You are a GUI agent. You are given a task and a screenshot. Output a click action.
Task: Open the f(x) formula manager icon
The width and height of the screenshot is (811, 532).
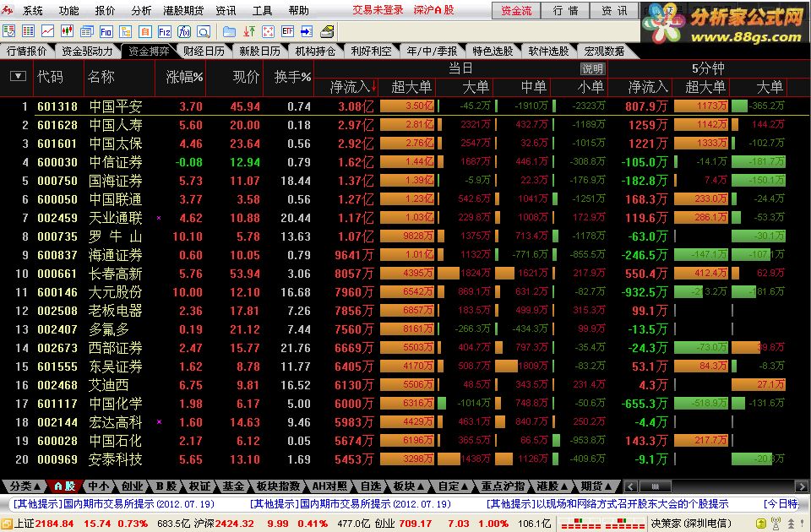tap(184, 31)
